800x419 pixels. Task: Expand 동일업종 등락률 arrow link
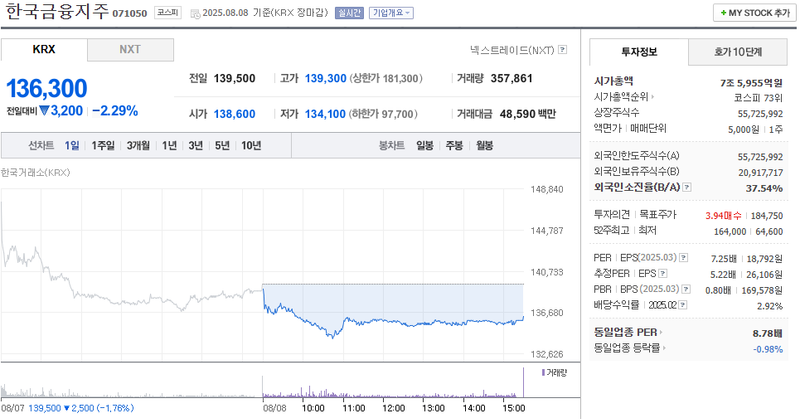point(664,348)
